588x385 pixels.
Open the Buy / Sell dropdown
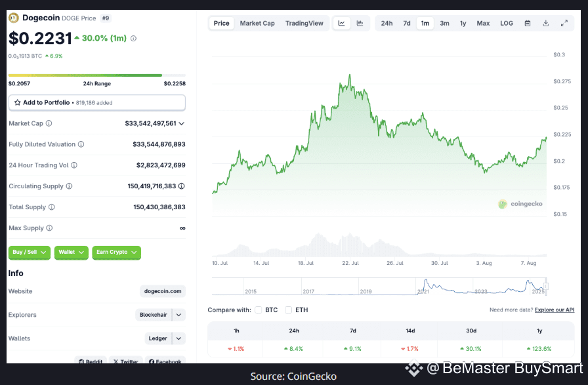coord(30,253)
